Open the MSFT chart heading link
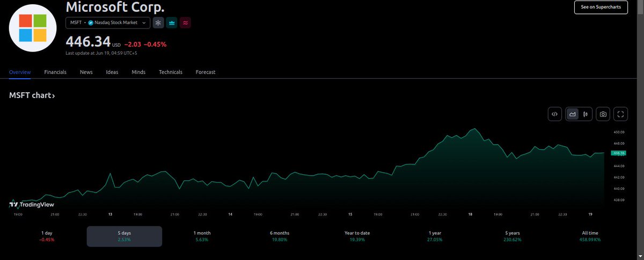The image size is (644, 260). click(x=32, y=95)
